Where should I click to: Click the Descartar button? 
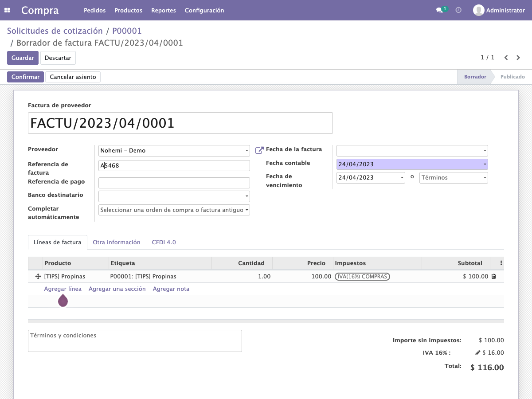point(58,58)
